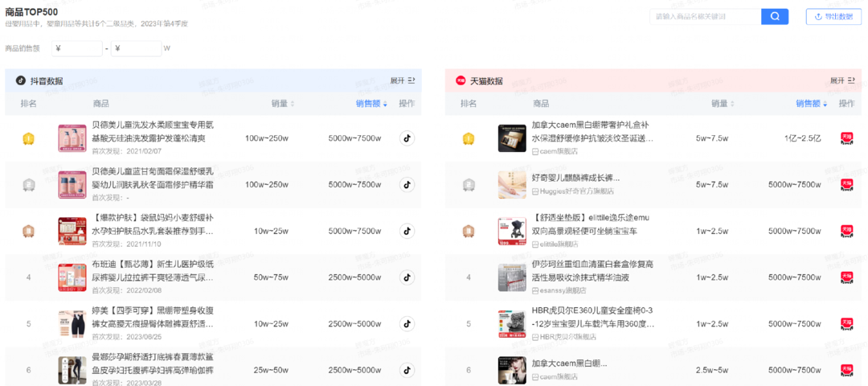The image size is (868, 386).
Task: Click bronze rank 3 medal in Tmall list
Action: coord(469,231)
